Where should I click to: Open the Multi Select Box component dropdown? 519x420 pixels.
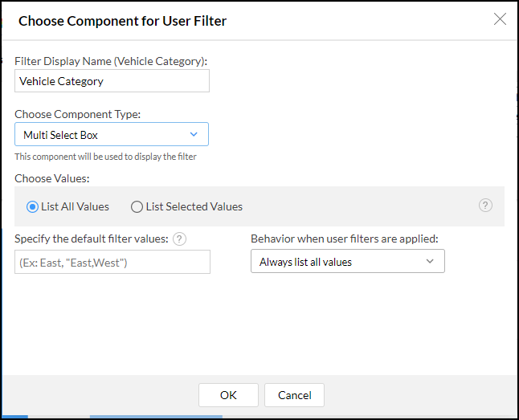(112, 134)
